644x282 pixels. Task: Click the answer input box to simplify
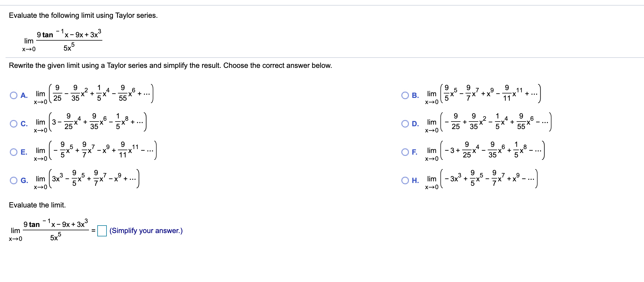pyautogui.click(x=102, y=230)
